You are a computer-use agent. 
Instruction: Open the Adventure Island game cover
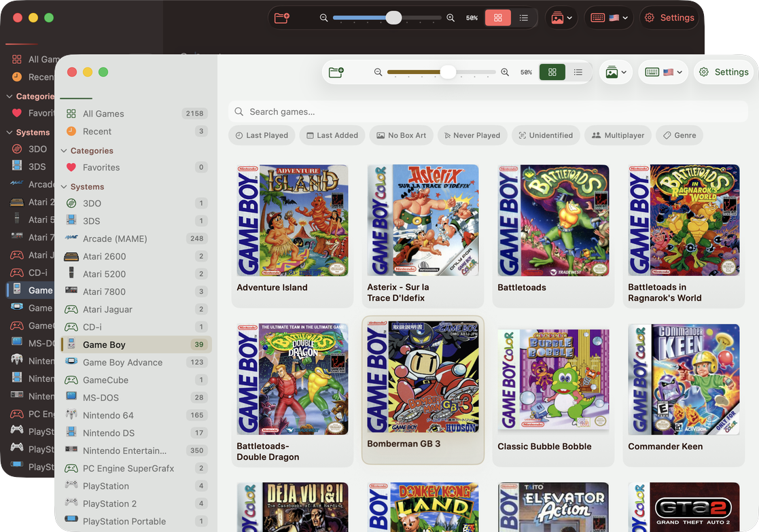(292, 221)
